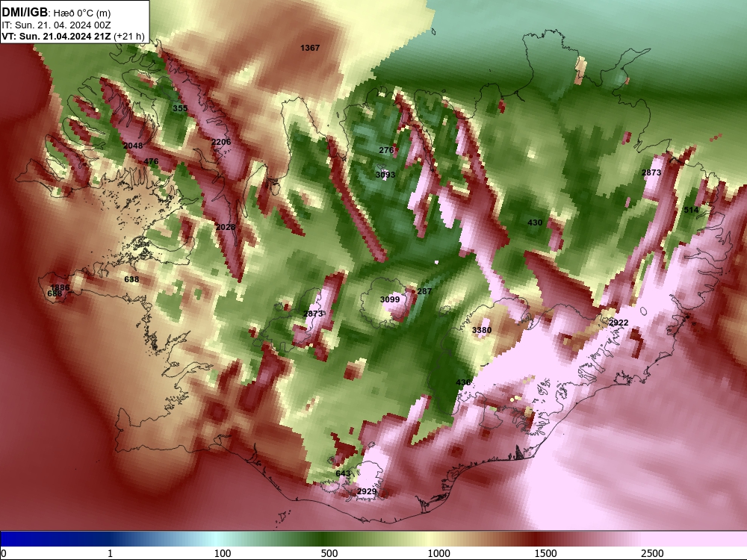Click the 643 height value on map

[x=343, y=473]
